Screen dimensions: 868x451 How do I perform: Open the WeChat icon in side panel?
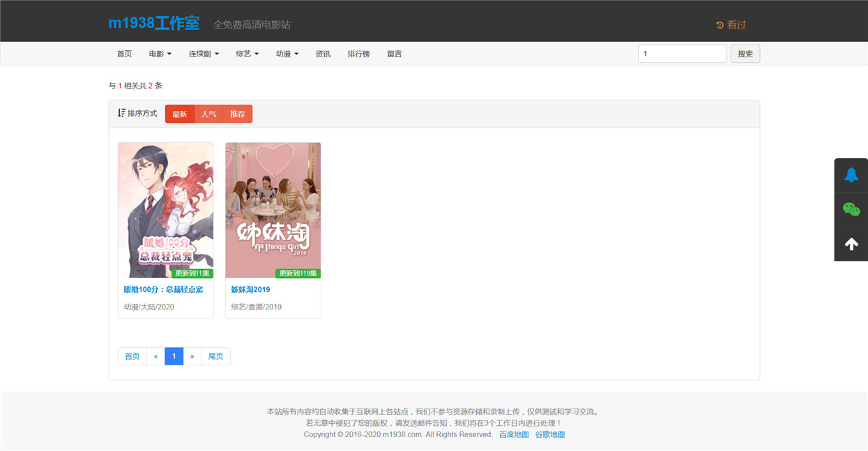[x=851, y=210]
